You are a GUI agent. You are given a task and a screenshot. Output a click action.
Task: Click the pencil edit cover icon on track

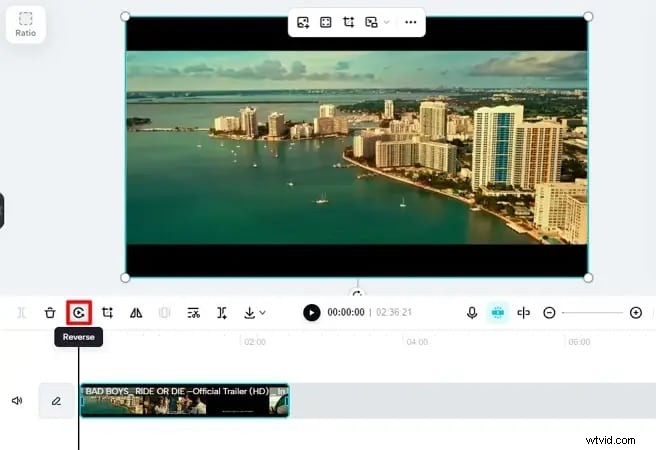56,401
